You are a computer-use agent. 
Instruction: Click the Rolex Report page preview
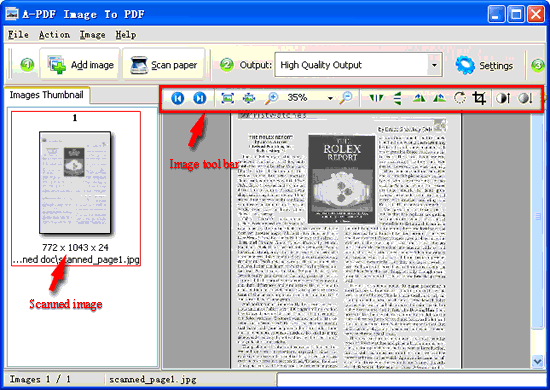point(346,240)
